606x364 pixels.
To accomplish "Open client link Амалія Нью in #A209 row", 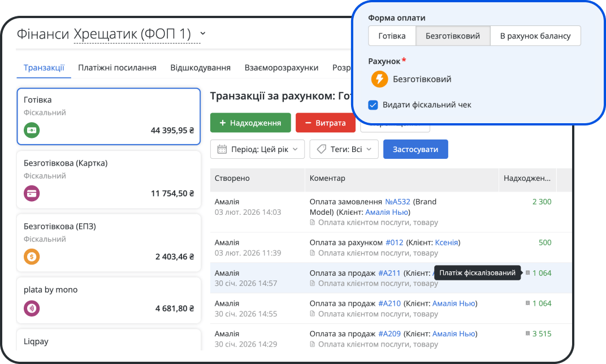I will 454,333.
